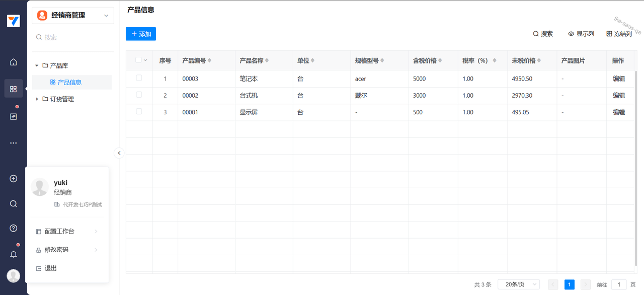This screenshot has width=644, height=295.
Task: Tick the checkbox for row 笔记本
Action: click(139, 78)
